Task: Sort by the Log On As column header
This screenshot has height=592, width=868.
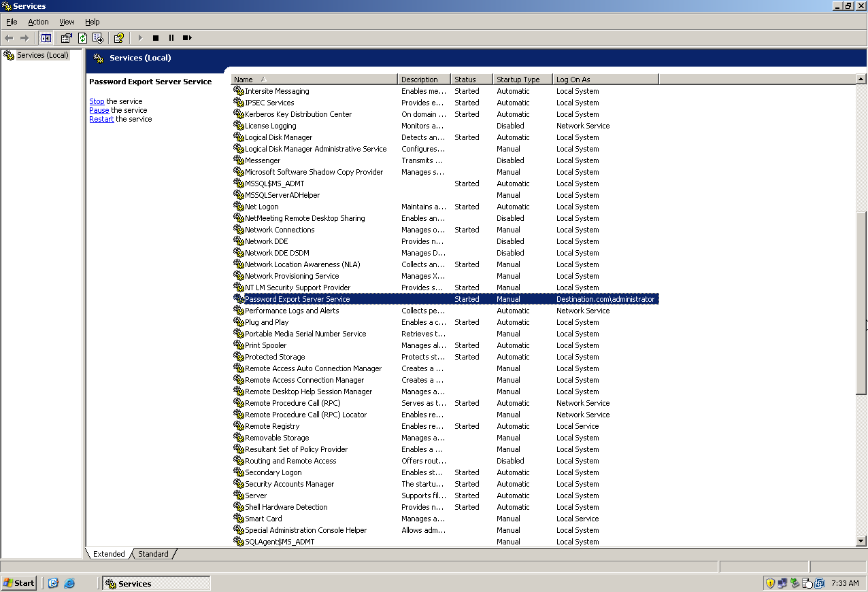Action: tap(605, 80)
